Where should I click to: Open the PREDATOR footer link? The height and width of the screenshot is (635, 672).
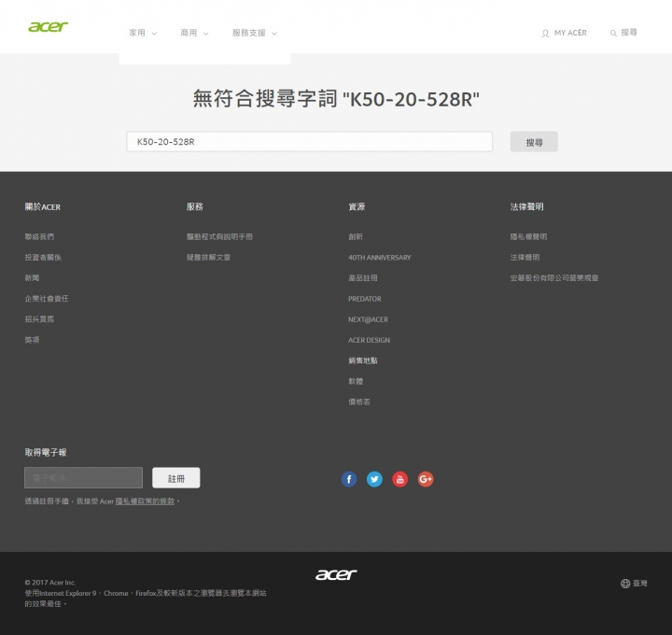[364, 299]
